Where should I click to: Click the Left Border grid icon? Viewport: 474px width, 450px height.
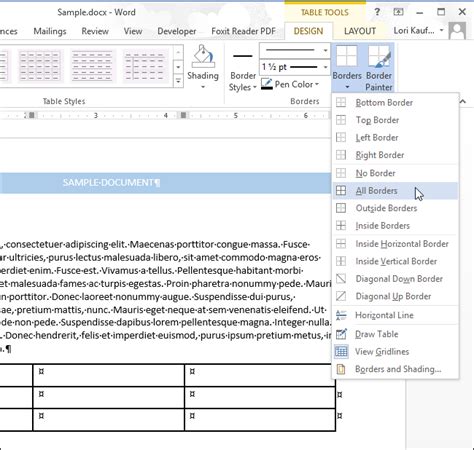click(x=341, y=137)
